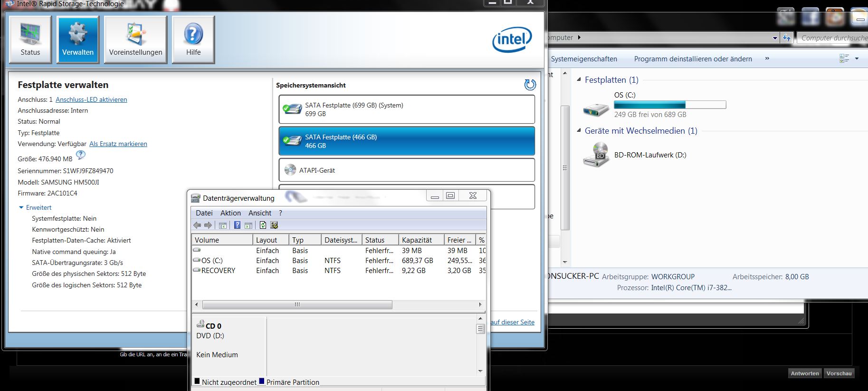Viewport: 868px width, 391px height.
Task: Click the Explorer address bar refresh icon
Action: [787, 38]
